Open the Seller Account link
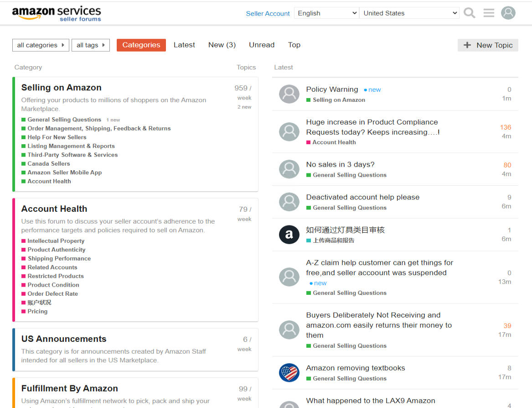Viewport: 532px width, 408px height. click(268, 14)
